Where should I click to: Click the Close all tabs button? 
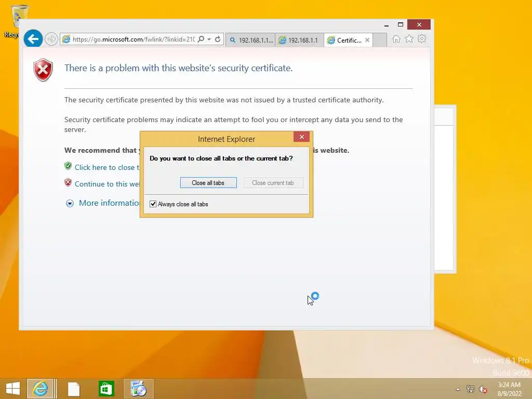208,182
